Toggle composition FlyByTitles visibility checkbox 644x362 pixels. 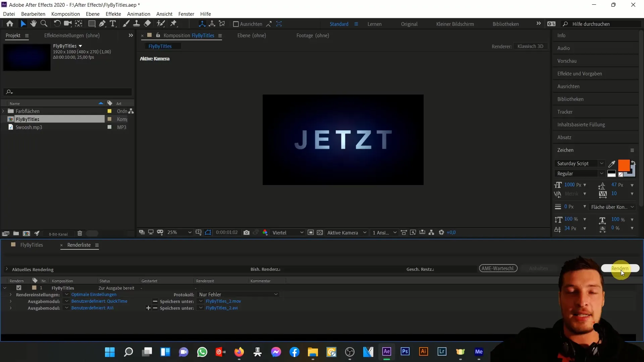[x=19, y=288]
